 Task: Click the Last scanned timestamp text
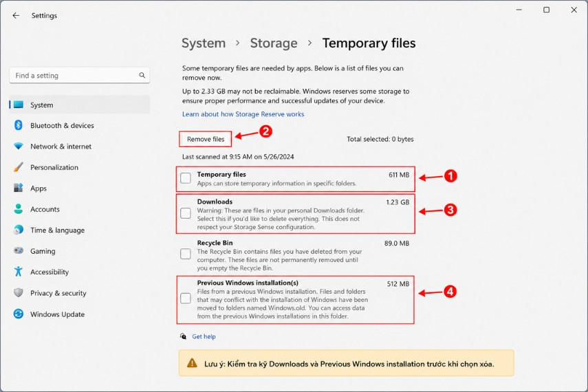pyautogui.click(x=238, y=157)
